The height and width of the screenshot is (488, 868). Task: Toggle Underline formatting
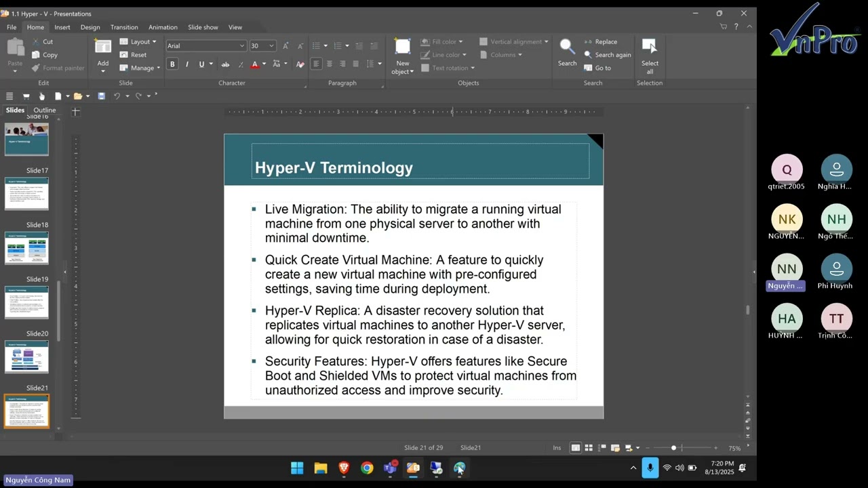[201, 64]
